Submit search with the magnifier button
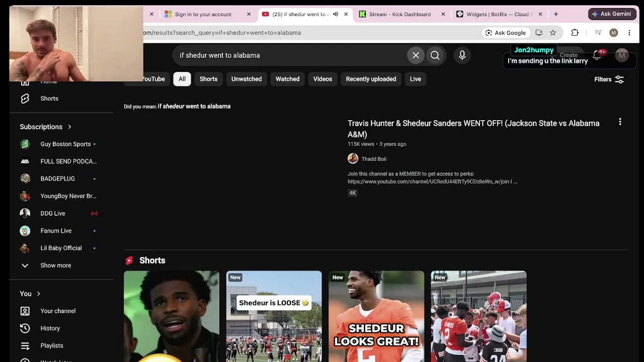The width and height of the screenshot is (644, 362). pos(435,55)
